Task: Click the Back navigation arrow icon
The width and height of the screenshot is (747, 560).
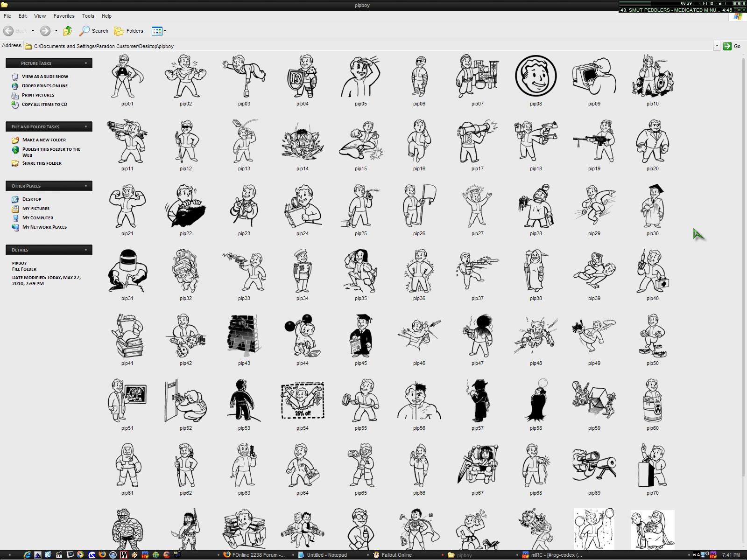Action: (x=8, y=31)
